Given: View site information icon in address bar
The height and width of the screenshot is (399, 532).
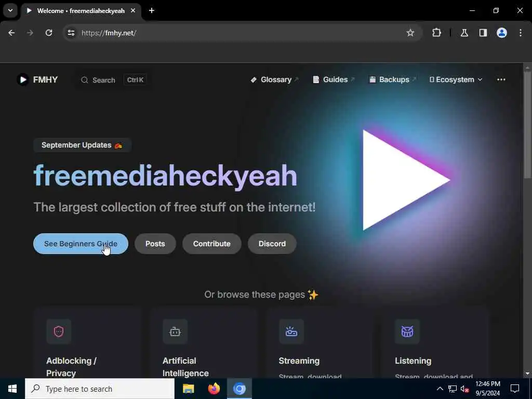Looking at the screenshot, I should tap(71, 33).
